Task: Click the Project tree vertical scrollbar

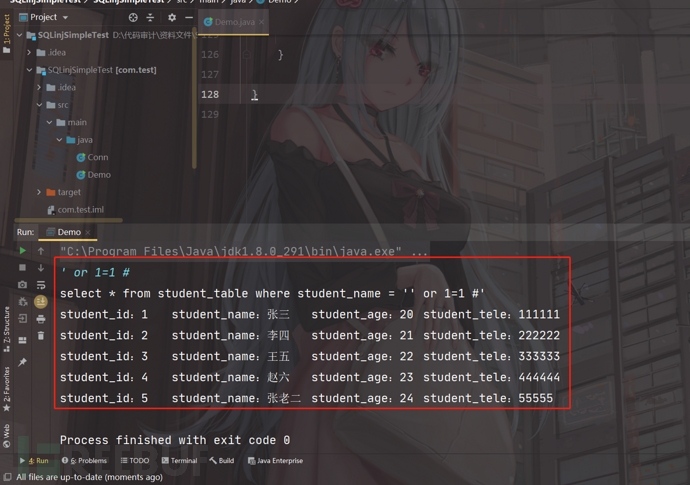Action: tap(194, 98)
